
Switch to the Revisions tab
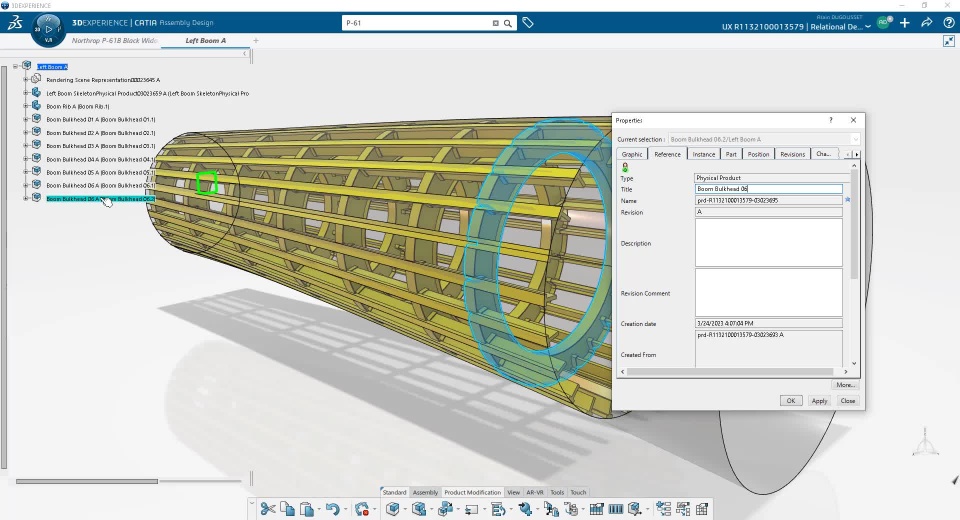[792, 154]
